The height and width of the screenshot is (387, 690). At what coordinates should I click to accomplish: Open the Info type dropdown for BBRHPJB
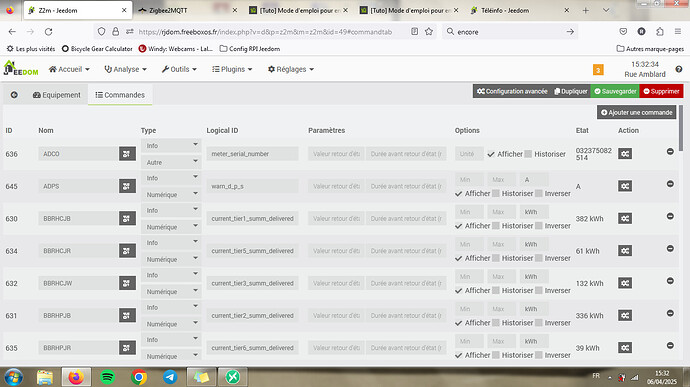click(x=172, y=307)
